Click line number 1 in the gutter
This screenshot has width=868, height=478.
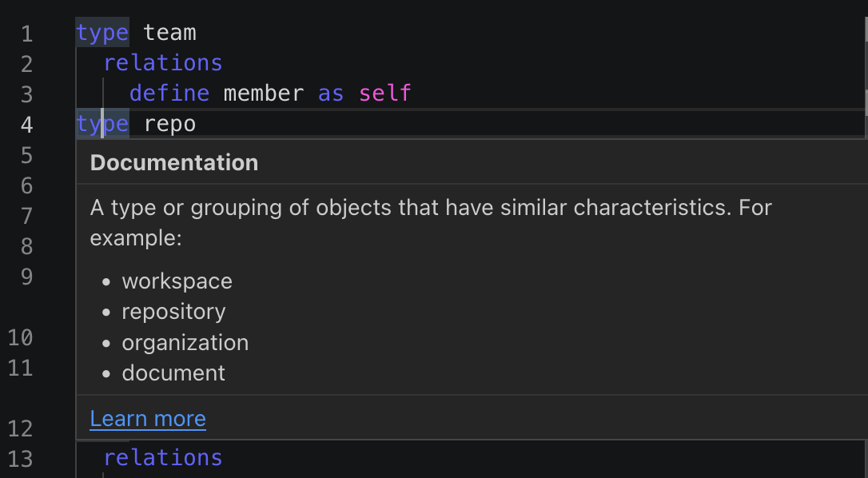(x=26, y=34)
